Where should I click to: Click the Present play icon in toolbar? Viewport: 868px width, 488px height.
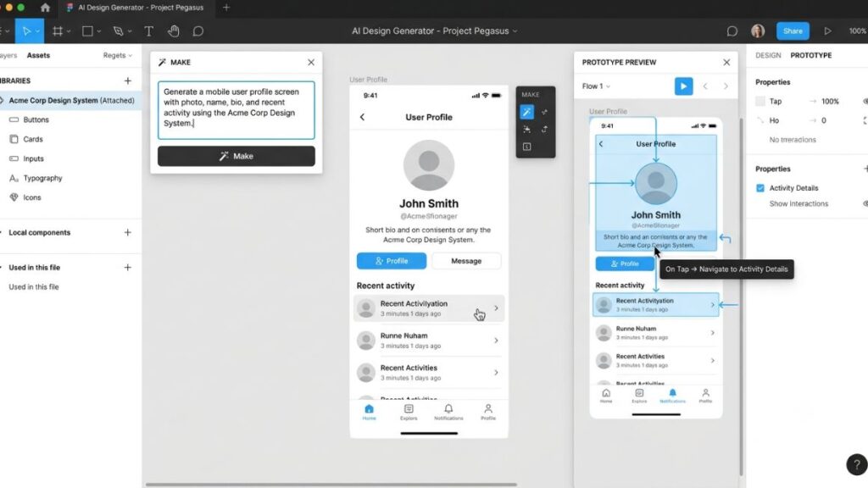827,31
